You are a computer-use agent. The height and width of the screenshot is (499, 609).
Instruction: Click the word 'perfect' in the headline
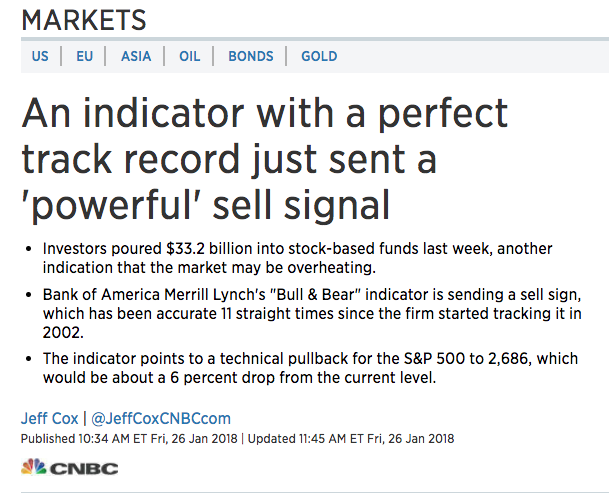point(443,113)
